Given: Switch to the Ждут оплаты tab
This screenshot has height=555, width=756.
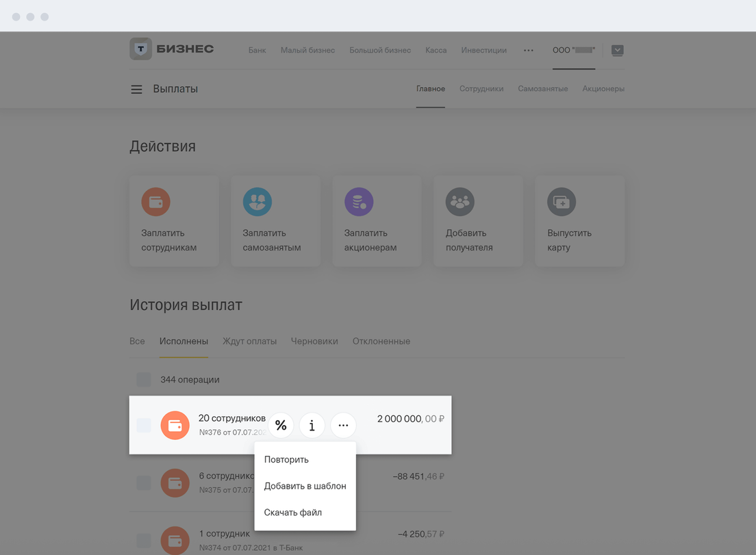Looking at the screenshot, I should tap(249, 341).
